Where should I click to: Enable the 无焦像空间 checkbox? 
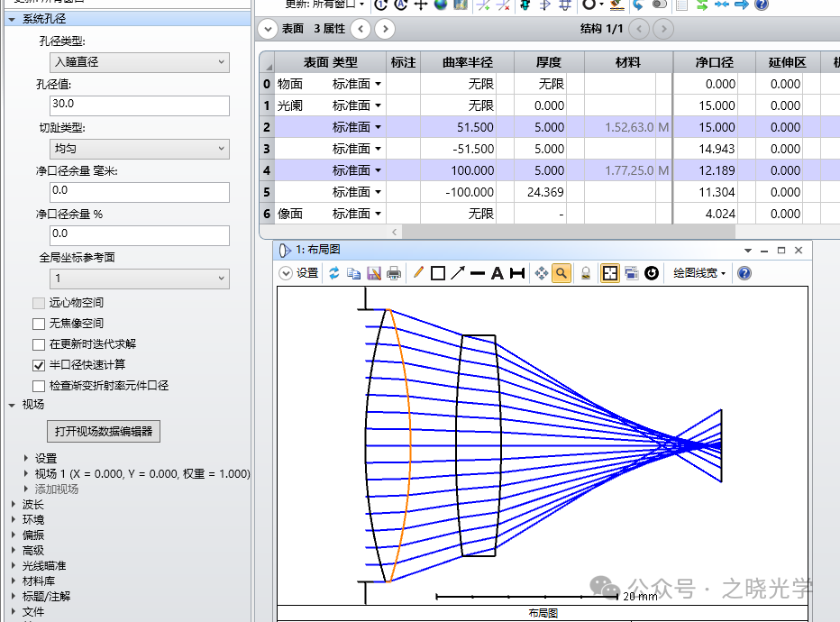[x=39, y=324]
